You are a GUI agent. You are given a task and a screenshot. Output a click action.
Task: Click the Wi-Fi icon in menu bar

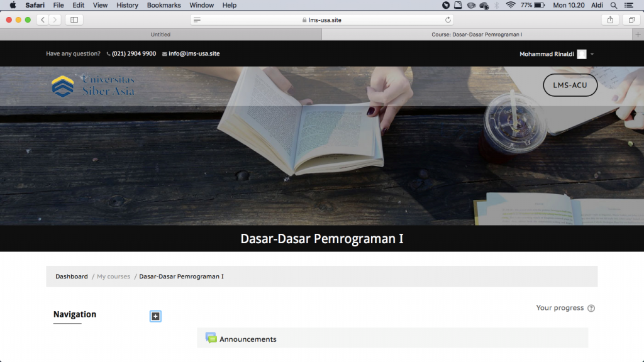pyautogui.click(x=511, y=5)
